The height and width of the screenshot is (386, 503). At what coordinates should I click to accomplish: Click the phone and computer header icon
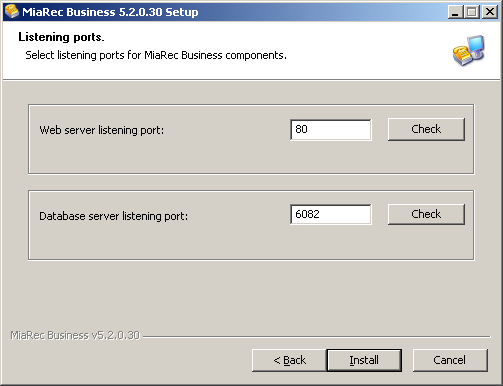tap(468, 50)
